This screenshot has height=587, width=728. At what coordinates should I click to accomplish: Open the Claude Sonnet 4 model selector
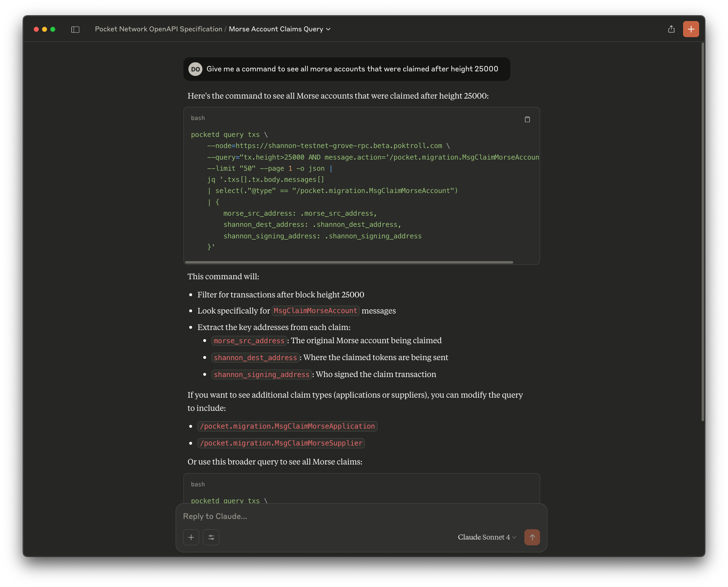(x=487, y=537)
